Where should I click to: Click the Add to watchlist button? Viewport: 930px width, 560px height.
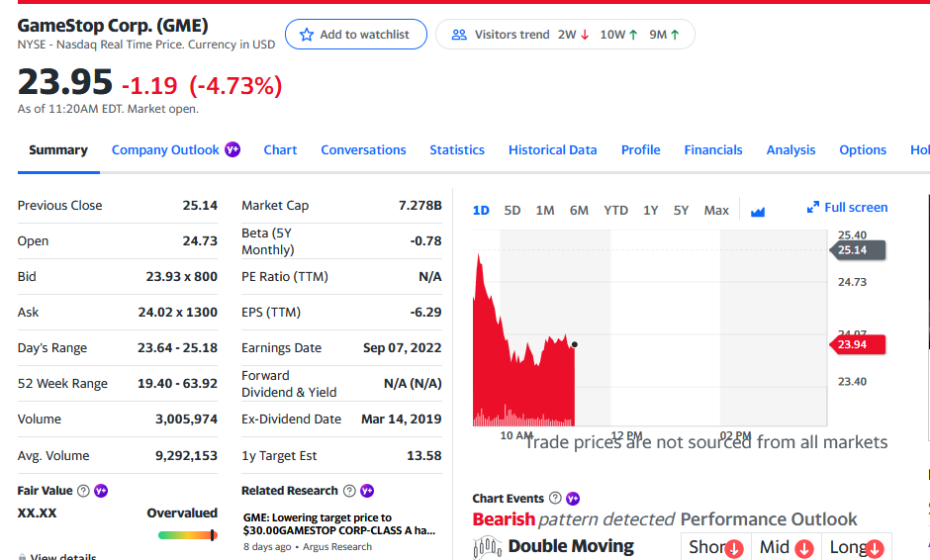pos(356,35)
